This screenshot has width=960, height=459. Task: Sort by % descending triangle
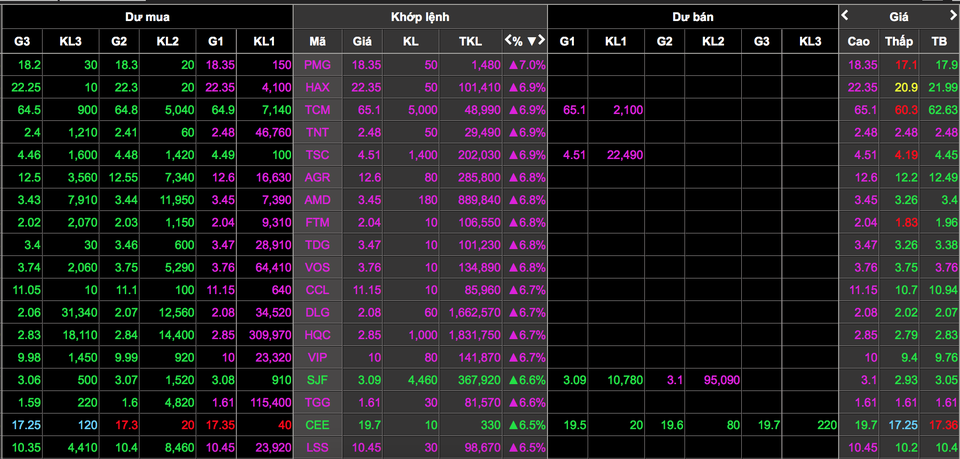point(531,41)
